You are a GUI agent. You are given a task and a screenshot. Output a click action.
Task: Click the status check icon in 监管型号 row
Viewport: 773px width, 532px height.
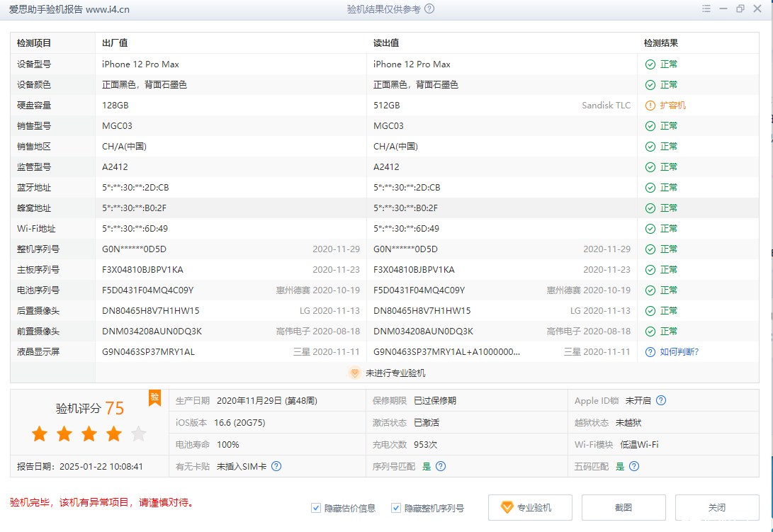650,167
